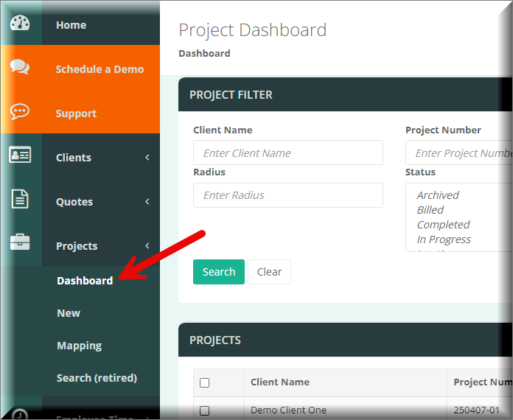Open Search (retired) submenu item

[97, 378]
